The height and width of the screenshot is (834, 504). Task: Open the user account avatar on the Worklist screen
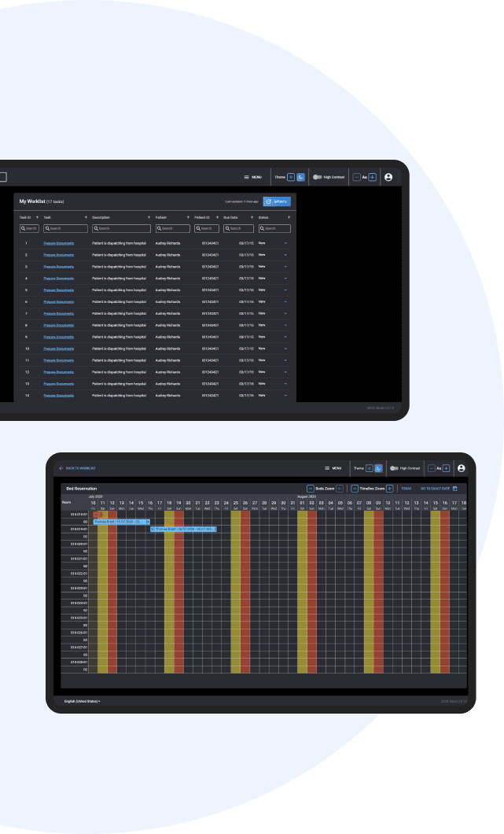pos(388,177)
